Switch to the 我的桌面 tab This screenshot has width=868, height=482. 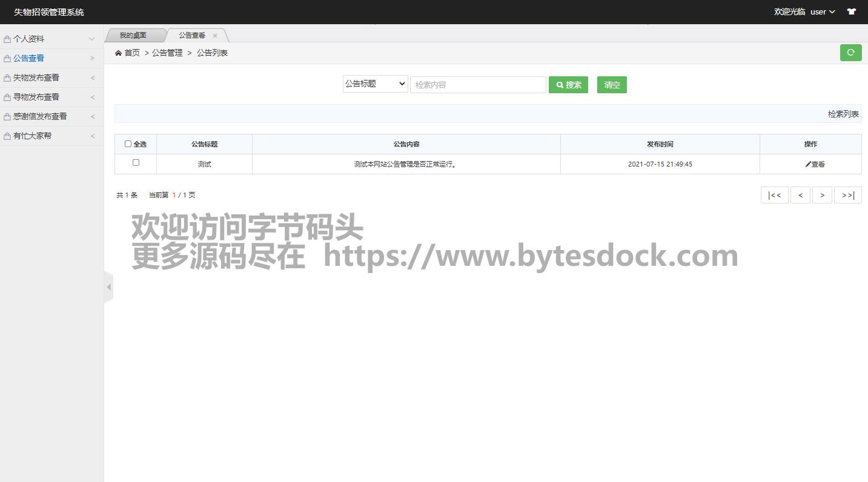point(133,35)
